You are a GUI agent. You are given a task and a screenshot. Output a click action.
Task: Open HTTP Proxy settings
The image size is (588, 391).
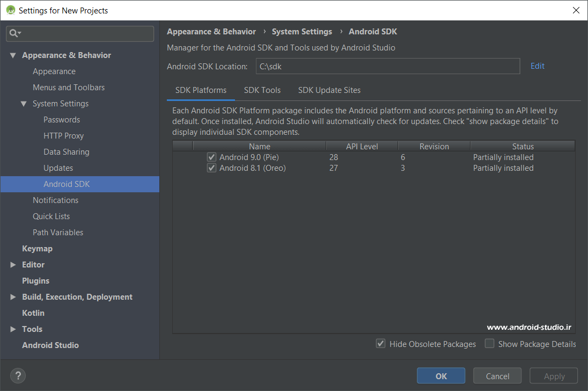[63, 136]
